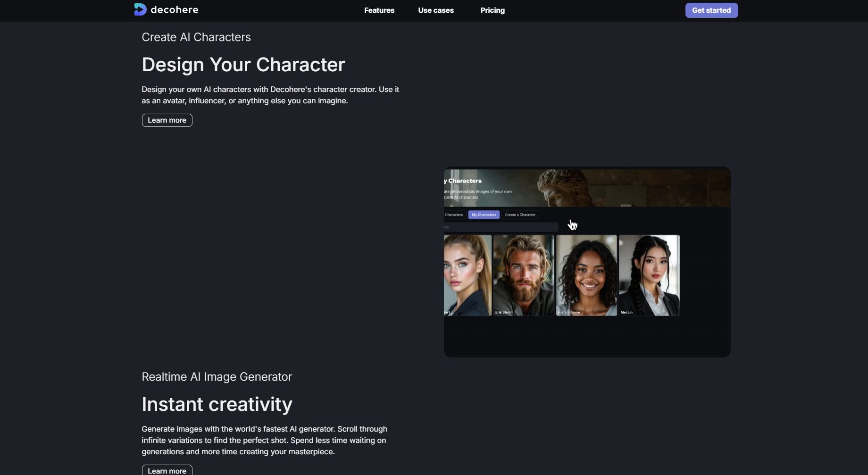Select the Kiara Simone character thumbnail

586,275
